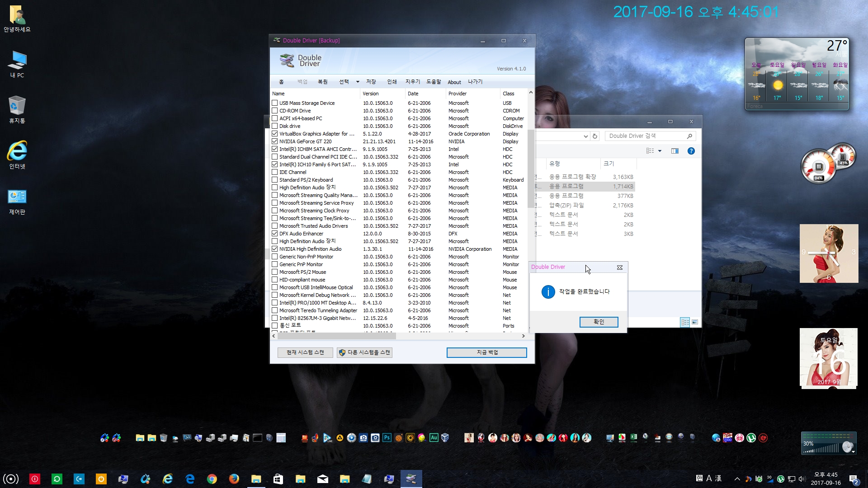Select the 압축(ZIP) 파일 row in Explorer
868x488 pixels.
pyautogui.click(x=586, y=206)
